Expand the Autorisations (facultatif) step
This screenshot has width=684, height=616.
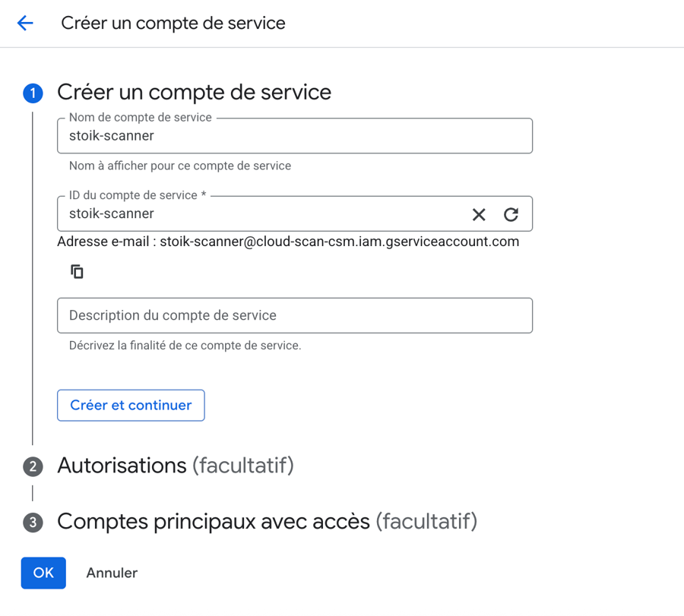click(x=175, y=465)
